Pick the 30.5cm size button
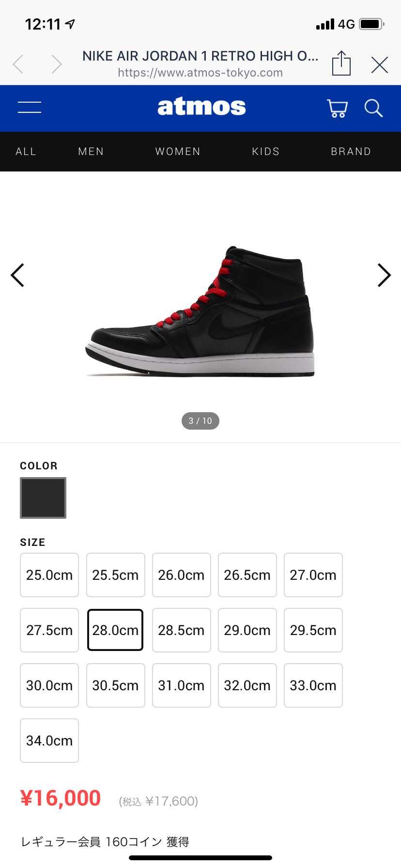Image resolution: width=401 pixels, height=868 pixels. point(115,685)
